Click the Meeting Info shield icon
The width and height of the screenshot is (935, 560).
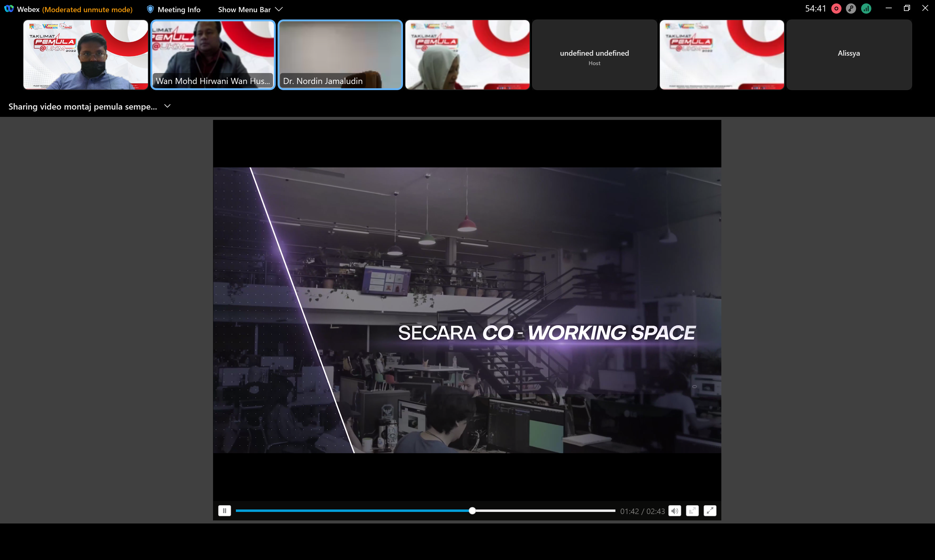[x=150, y=9]
